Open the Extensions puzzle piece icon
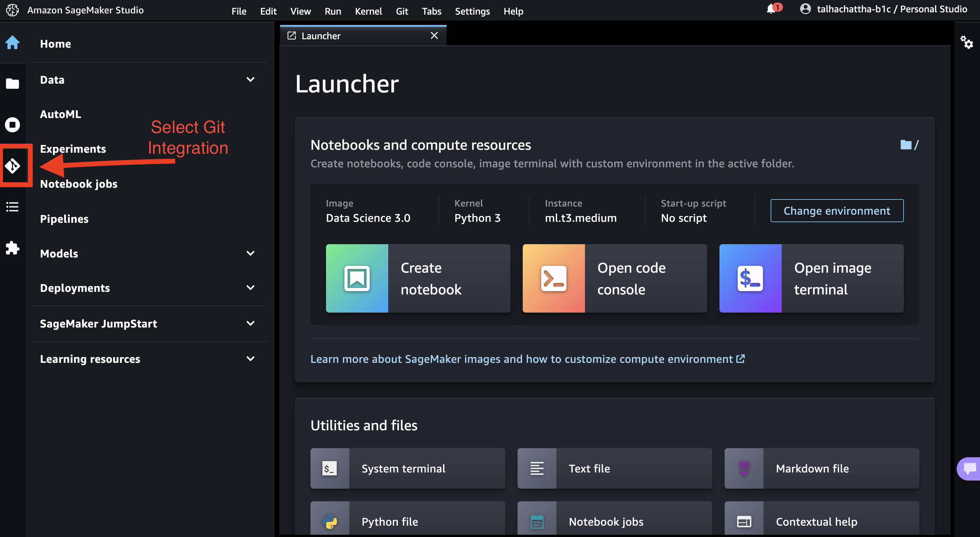Image resolution: width=980 pixels, height=537 pixels. [12, 248]
